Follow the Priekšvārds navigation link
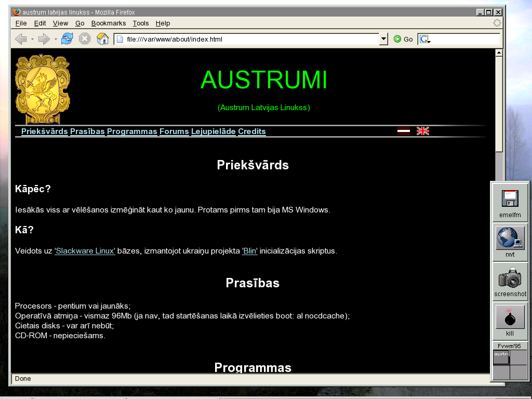This screenshot has height=399, width=532. pyautogui.click(x=45, y=131)
